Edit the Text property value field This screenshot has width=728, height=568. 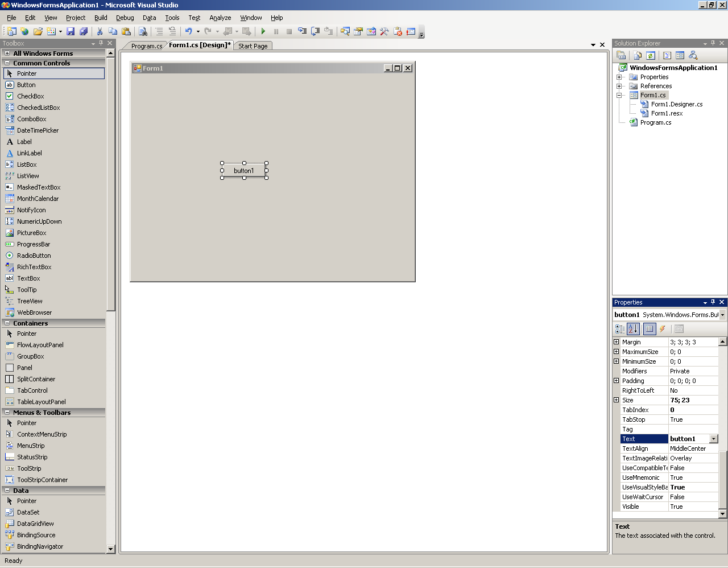pyautogui.click(x=689, y=439)
